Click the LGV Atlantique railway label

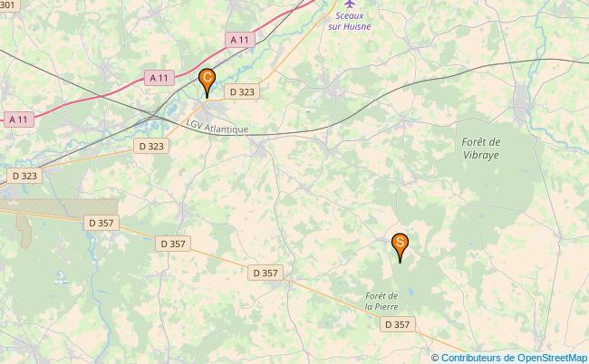point(217,126)
